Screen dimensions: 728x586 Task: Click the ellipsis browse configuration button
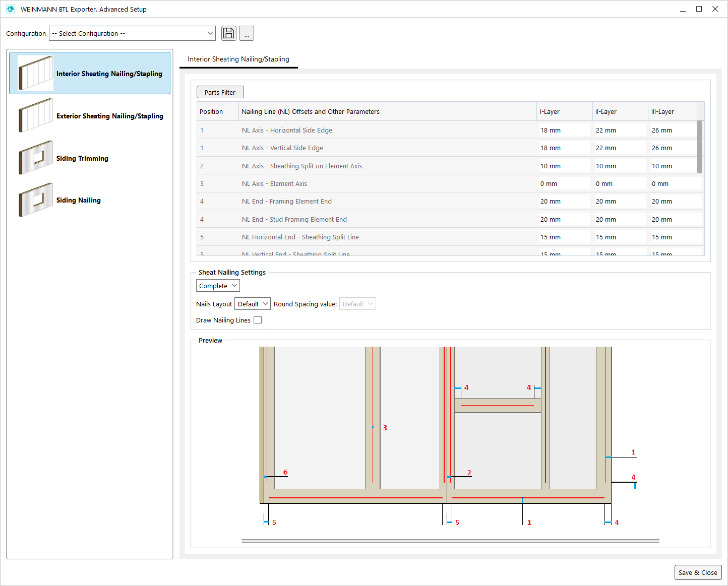(246, 33)
